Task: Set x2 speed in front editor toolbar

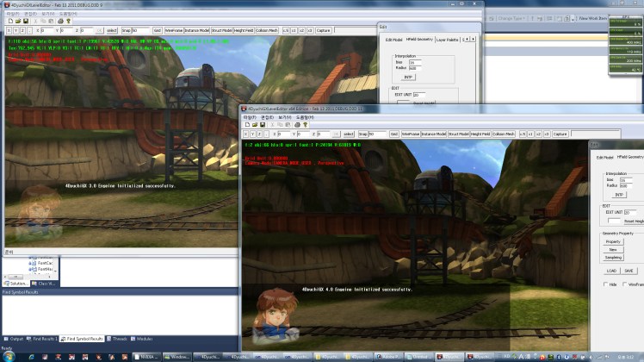Action: point(538,134)
